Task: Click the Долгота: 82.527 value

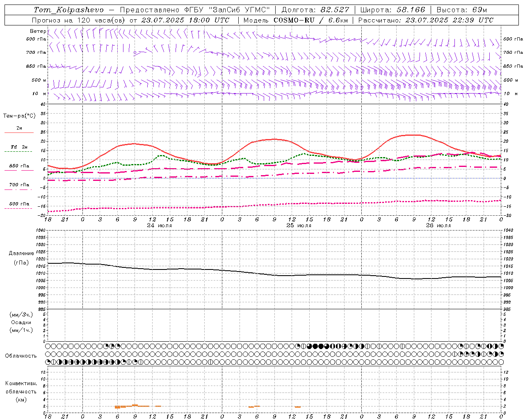Action: tap(315, 10)
